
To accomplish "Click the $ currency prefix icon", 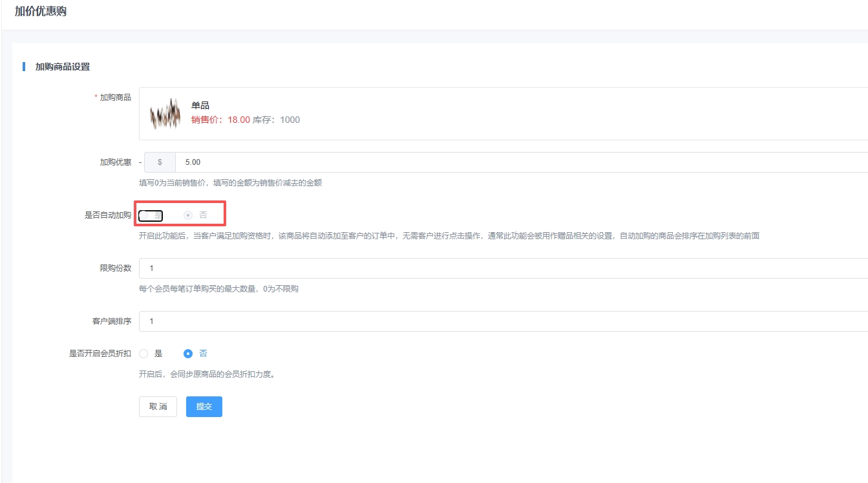I will pos(160,162).
